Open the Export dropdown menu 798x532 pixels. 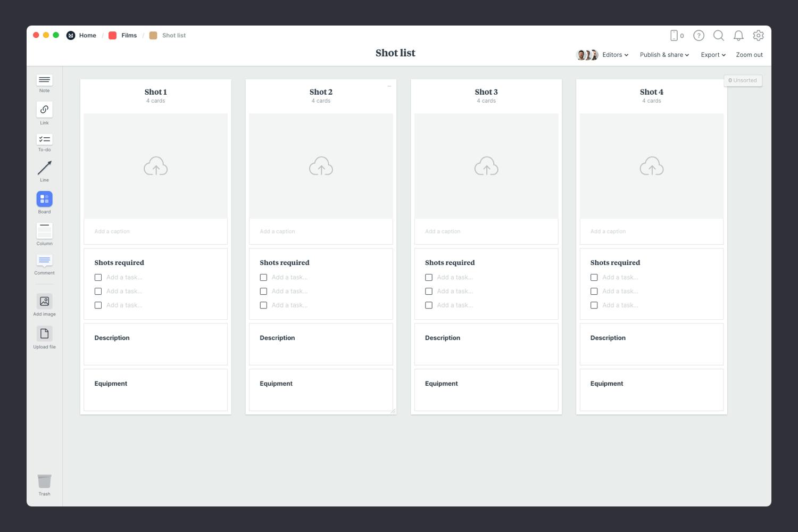click(713, 55)
